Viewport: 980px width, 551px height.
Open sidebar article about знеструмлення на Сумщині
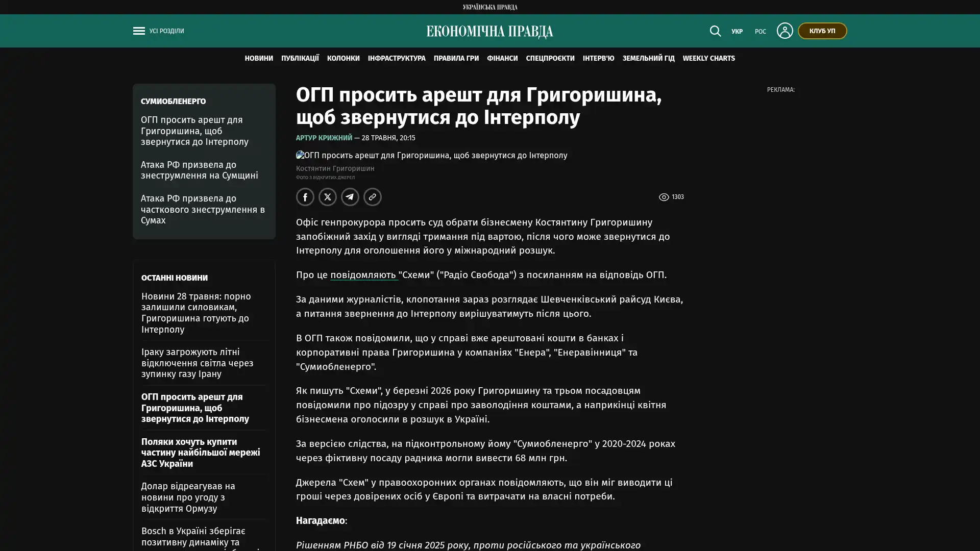point(200,170)
